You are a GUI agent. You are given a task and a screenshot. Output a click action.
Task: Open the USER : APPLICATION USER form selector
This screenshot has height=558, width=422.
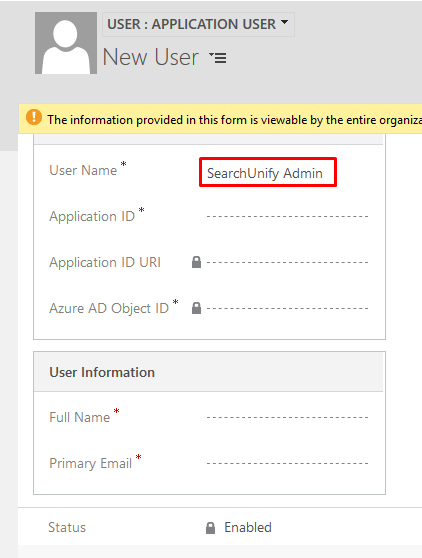(x=198, y=24)
